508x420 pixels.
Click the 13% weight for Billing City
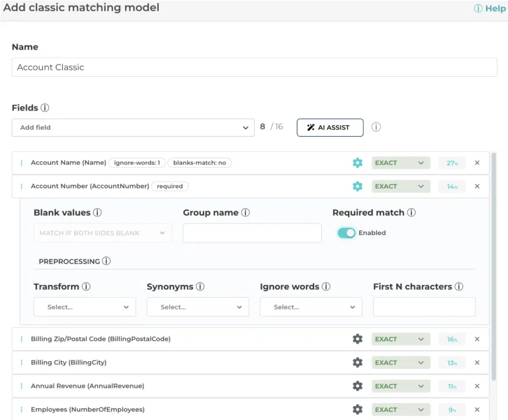[x=452, y=362]
